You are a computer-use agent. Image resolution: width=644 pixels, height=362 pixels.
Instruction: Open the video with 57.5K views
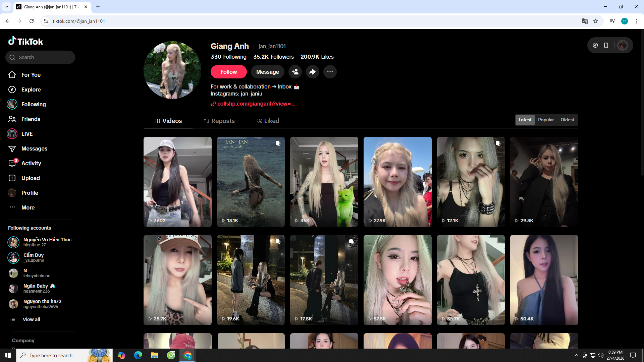[397, 280]
